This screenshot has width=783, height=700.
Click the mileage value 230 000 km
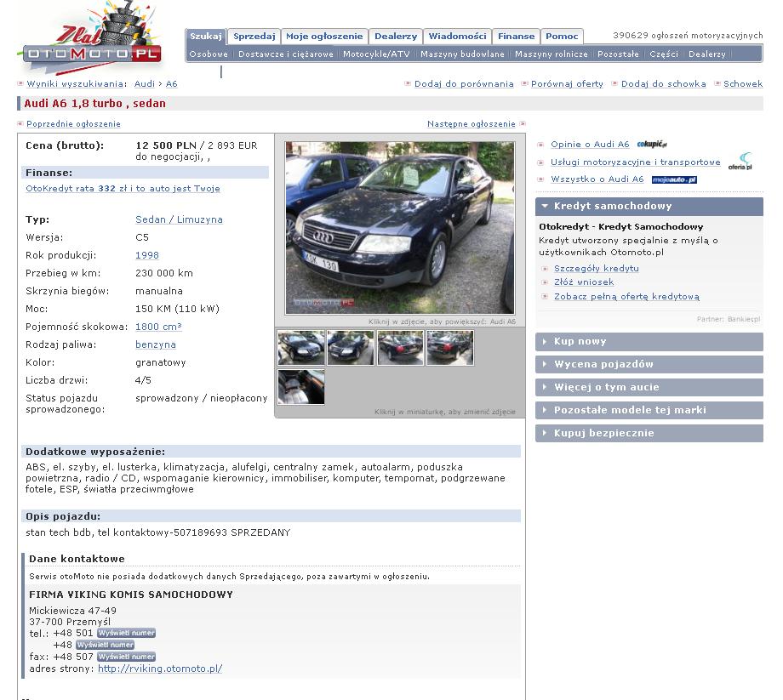tap(163, 273)
